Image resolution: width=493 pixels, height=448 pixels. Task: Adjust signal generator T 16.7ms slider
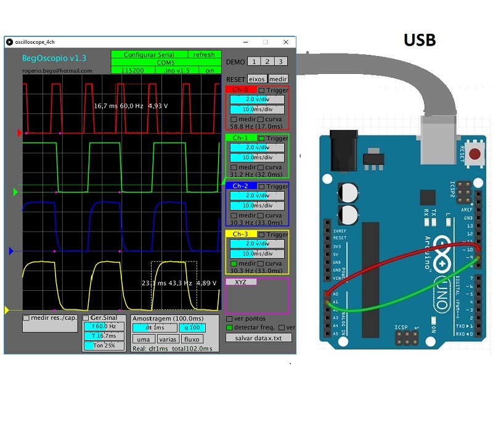pyautogui.click(x=104, y=336)
